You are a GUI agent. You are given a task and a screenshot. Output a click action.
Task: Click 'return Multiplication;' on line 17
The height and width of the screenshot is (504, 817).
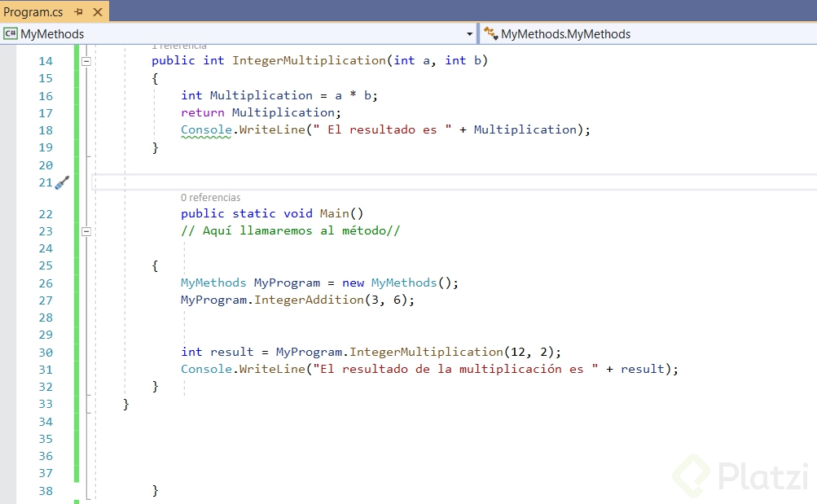(261, 112)
